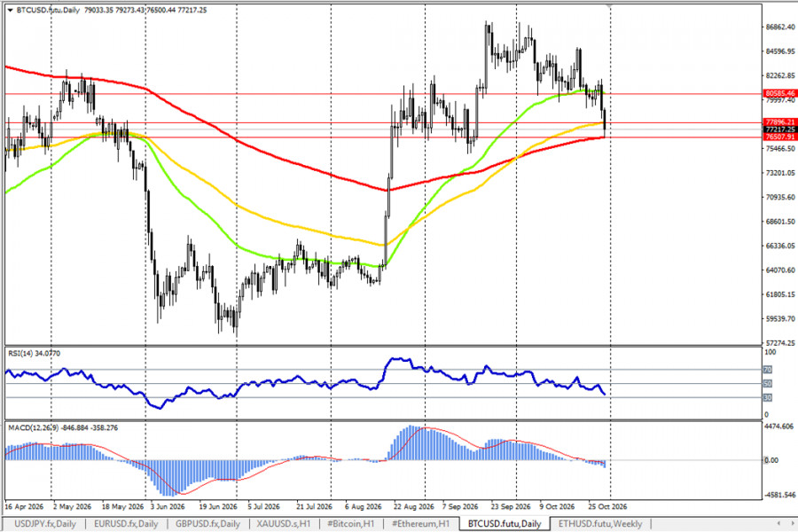Select the #Bitcoin,H1 tab
The width and height of the screenshot is (798, 532).
click(350, 524)
